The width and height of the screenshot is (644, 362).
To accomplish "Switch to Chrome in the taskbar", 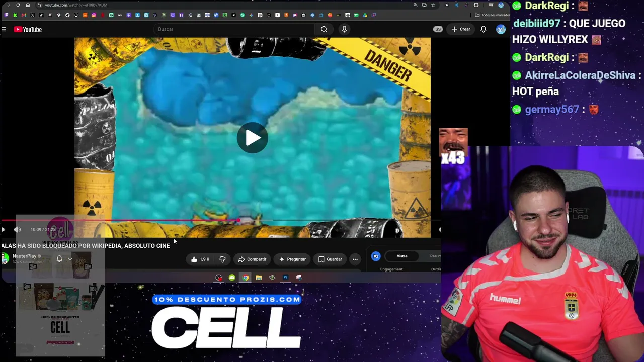I will pos(245,278).
